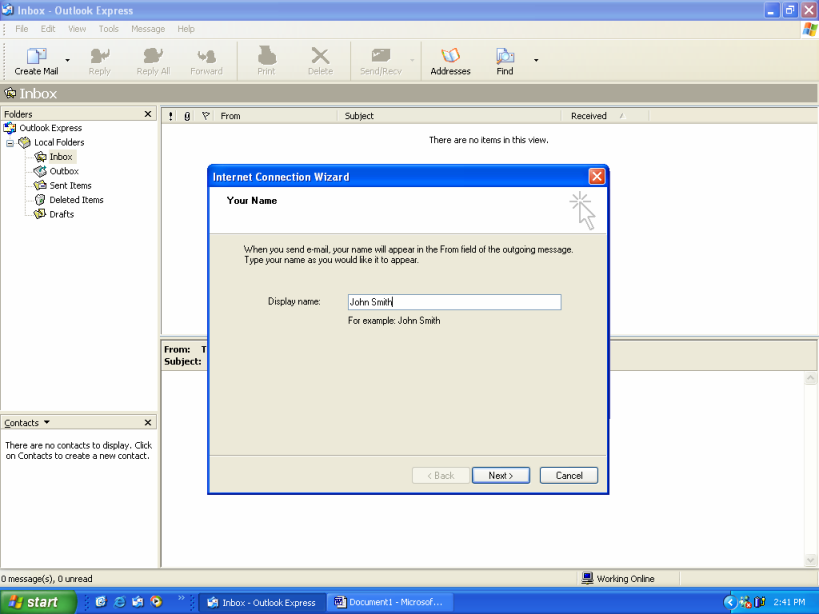The height and width of the screenshot is (614, 819).
Task: Open the Help menu
Action: click(x=186, y=29)
